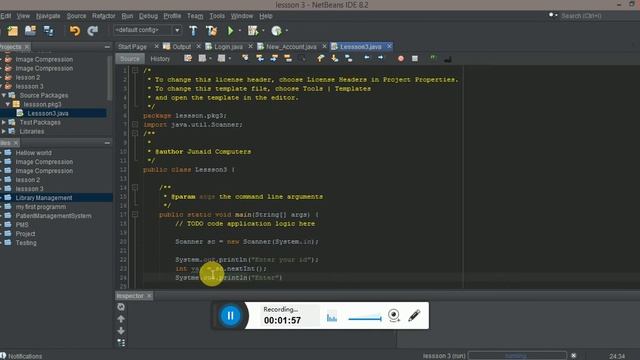Image resolution: width=640 pixels, height=360 pixels.
Task: Click the editor Last Edit icon
Action: pos(188,58)
